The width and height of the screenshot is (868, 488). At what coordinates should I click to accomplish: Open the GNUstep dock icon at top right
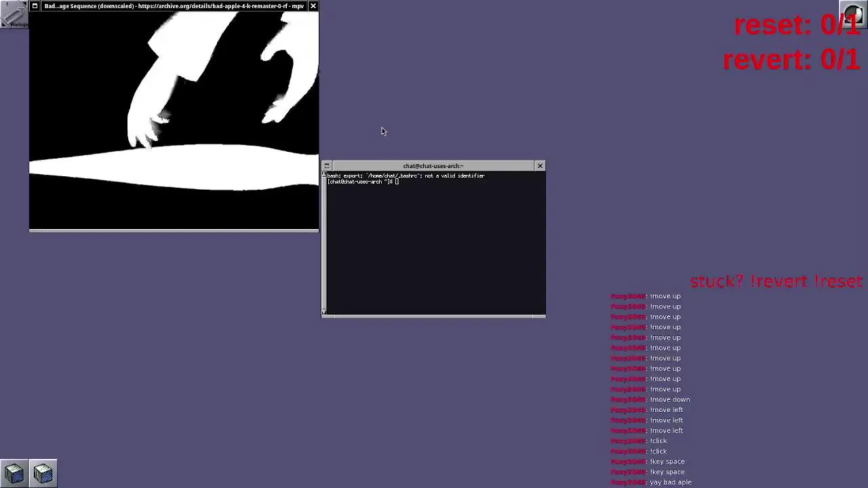pyautogui.click(x=853, y=14)
